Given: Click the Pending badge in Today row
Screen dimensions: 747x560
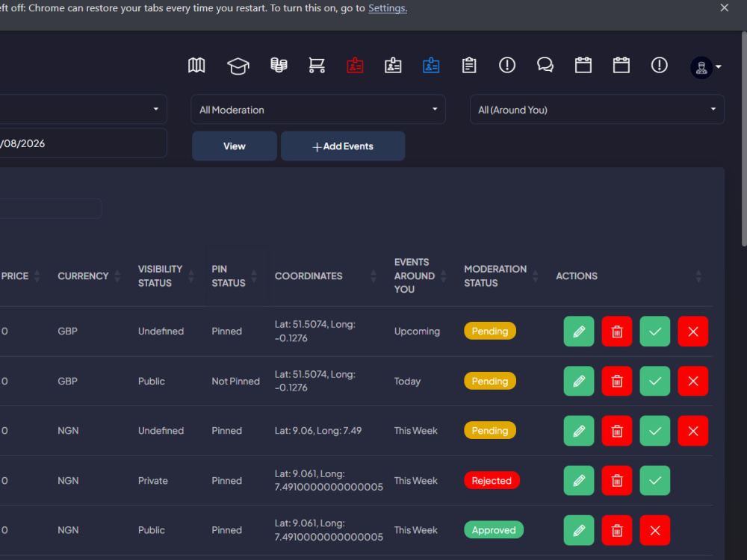Looking at the screenshot, I should (x=490, y=381).
